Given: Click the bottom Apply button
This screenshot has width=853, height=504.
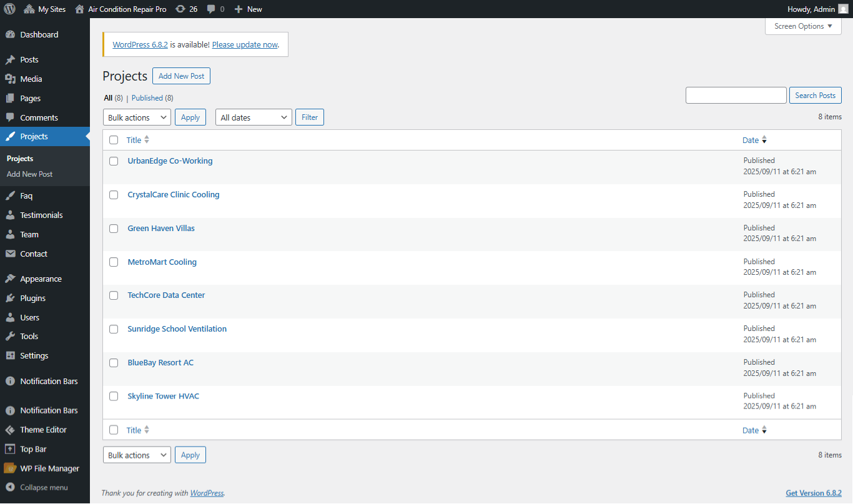Looking at the screenshot, I should point(190,455).
